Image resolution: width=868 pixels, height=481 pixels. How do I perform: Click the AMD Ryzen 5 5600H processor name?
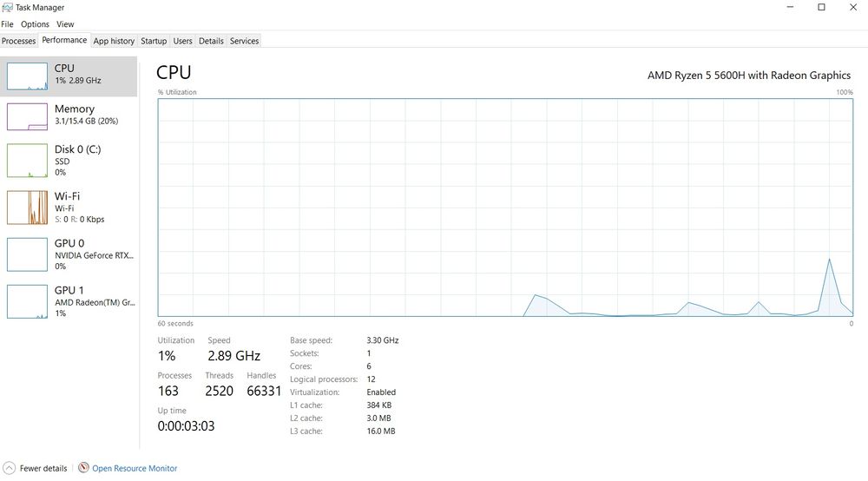[749, 76]
